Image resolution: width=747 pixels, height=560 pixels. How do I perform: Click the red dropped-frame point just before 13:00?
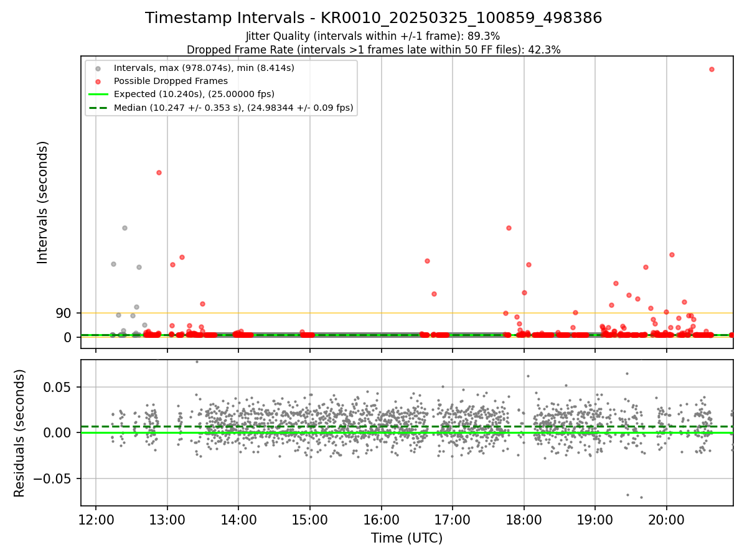tap(159, 172)
